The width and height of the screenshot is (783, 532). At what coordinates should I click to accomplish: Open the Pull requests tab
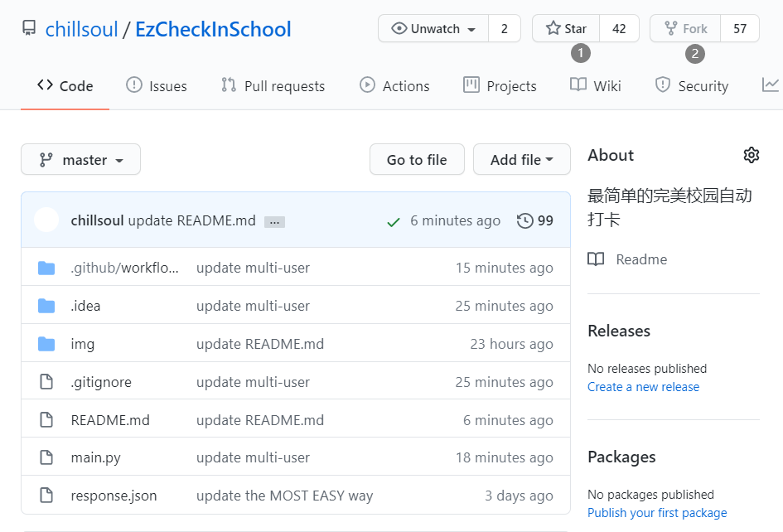pyautogui.click(x=273, y=86)
